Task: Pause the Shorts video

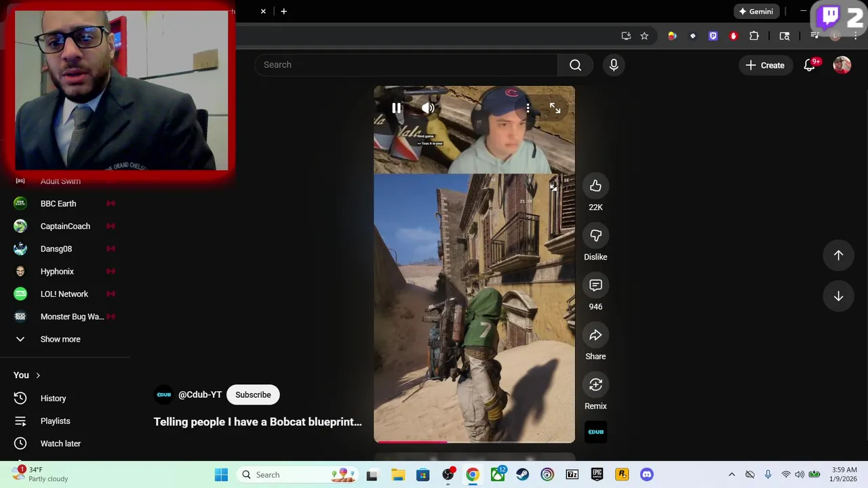Action: (396, 108)
